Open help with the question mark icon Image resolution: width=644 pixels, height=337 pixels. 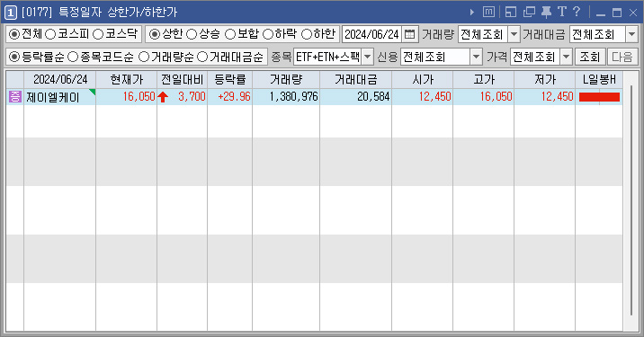[x=577, y=12]
